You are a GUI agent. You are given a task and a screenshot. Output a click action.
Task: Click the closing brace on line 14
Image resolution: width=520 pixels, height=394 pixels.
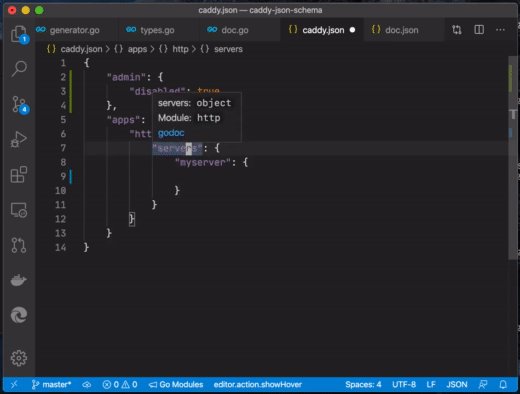[86, 247]
